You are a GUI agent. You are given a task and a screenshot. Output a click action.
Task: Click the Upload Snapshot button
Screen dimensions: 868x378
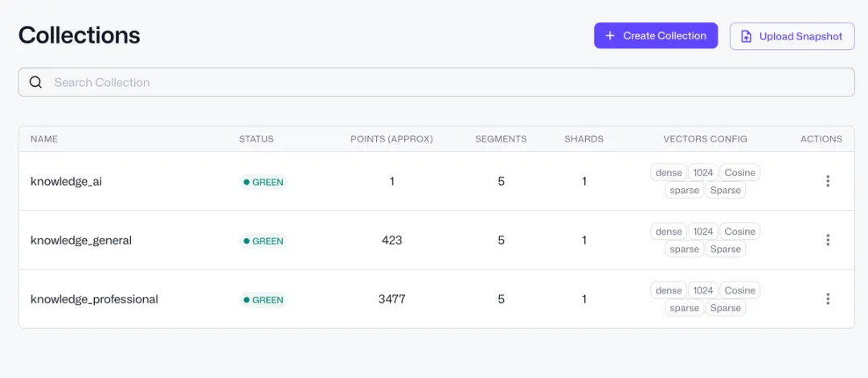(792, 36)
